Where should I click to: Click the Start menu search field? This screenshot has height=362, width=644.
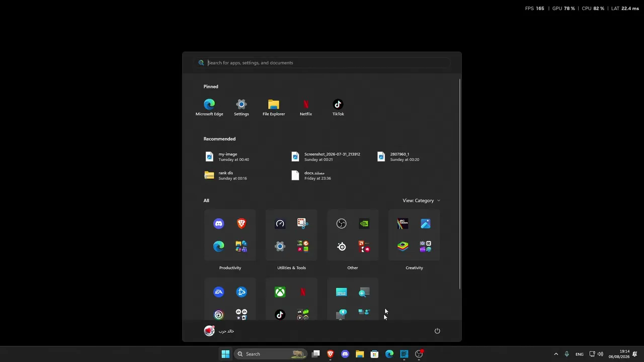322,63
